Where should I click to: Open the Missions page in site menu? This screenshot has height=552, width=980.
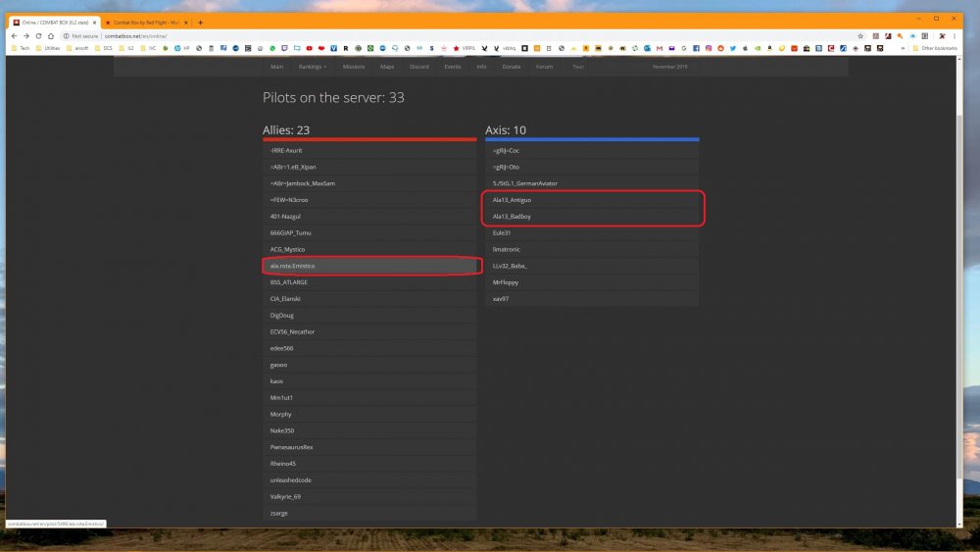point(354,67)
